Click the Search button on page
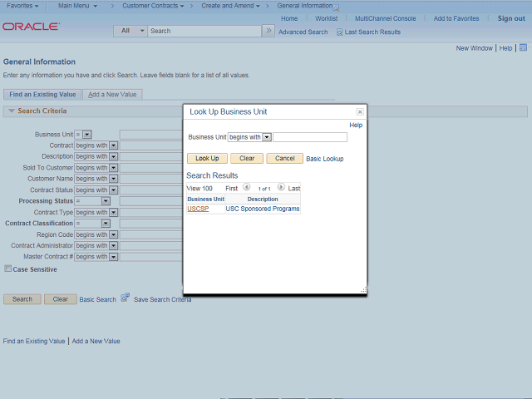The width and height of the screenshot is (532, 399). pos(22,299)
